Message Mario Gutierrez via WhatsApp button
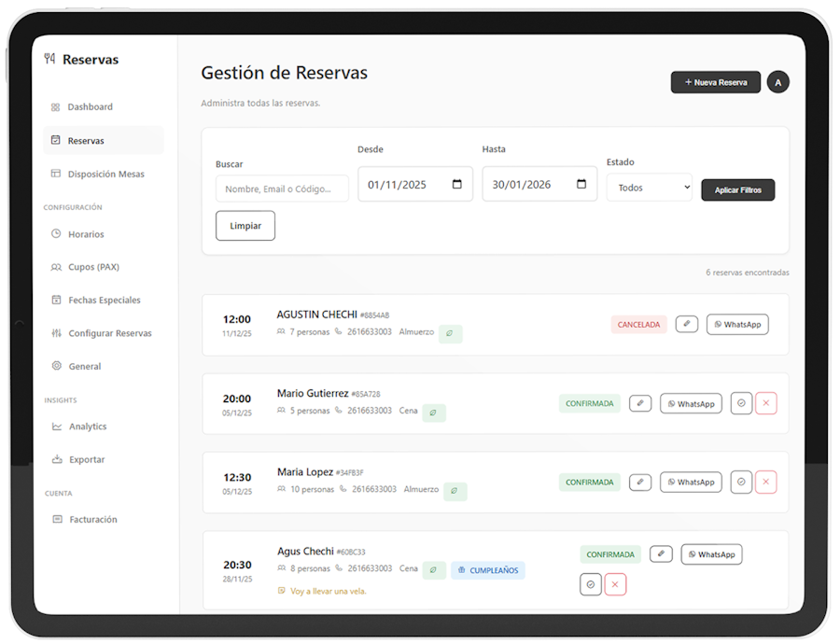The width and height of the screenshot is (840, 644). tap(691, 403)
